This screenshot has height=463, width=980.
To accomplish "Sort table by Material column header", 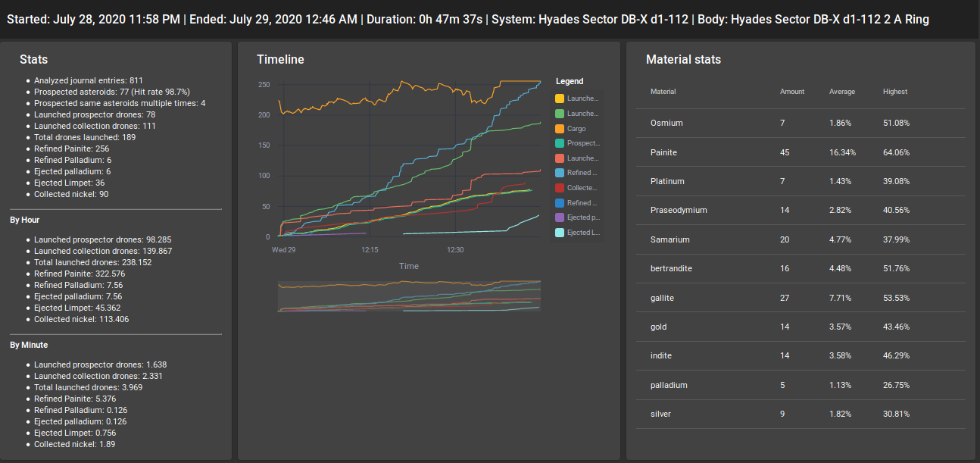I will click(x=663, y=92).
